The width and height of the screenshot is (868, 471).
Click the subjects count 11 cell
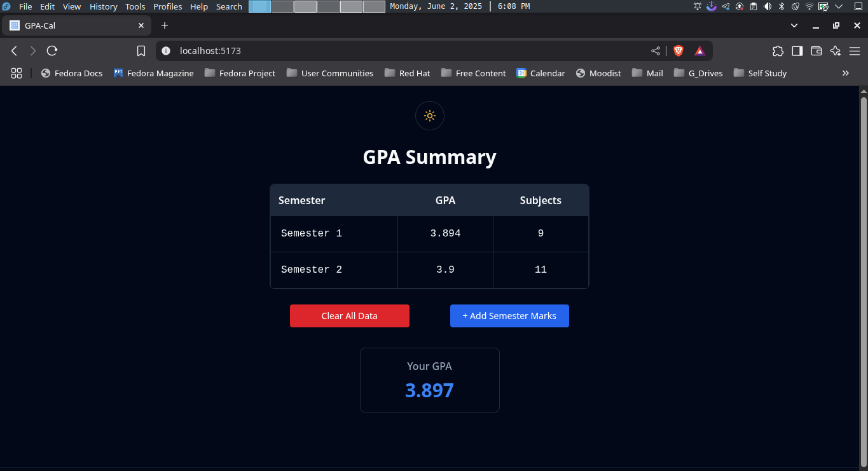coord(541,270)
